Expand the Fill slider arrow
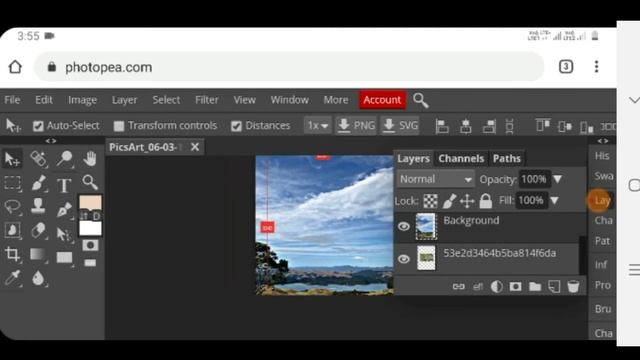This screenshot has width=640, height=360. pos(554,200)
